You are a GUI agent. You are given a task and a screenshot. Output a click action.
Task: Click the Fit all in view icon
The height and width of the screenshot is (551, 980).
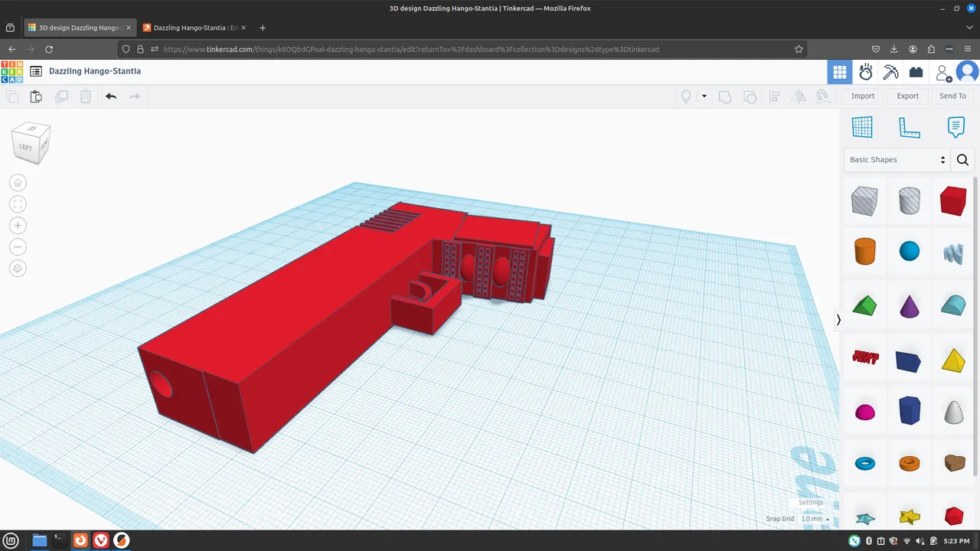18,204
